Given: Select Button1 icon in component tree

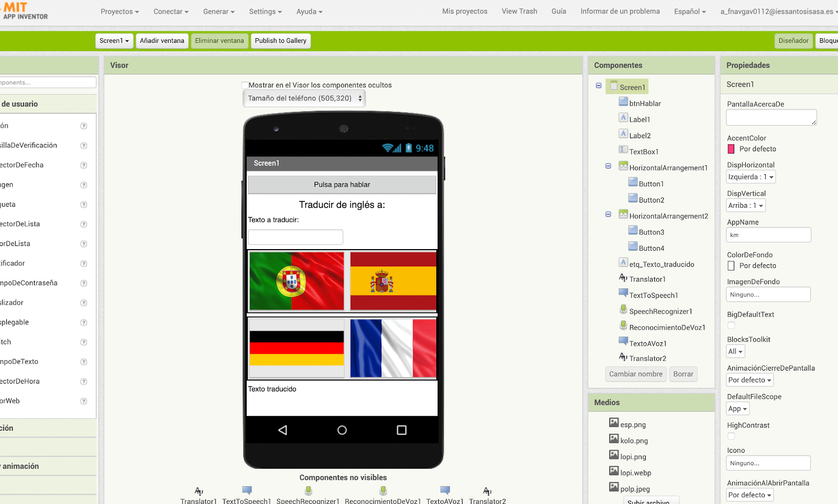Looking at the screenshot, I should [633, 183].
